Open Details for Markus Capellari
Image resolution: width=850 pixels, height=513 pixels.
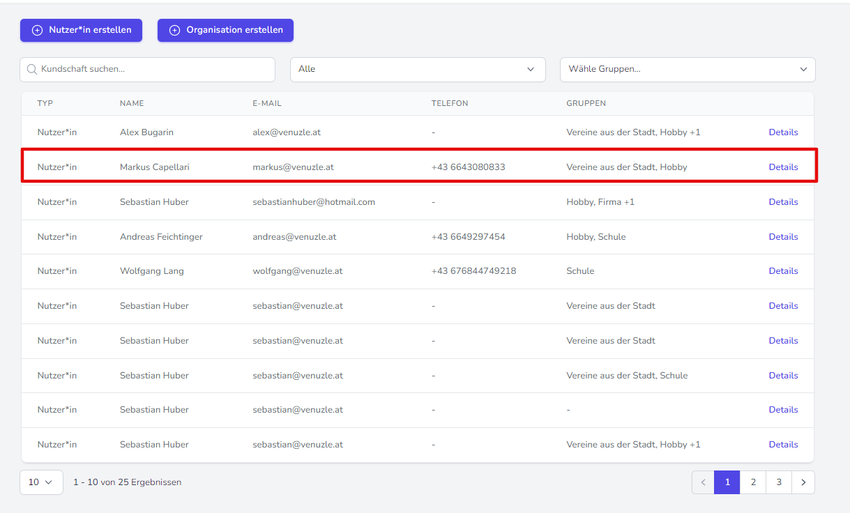click(783, 167)
